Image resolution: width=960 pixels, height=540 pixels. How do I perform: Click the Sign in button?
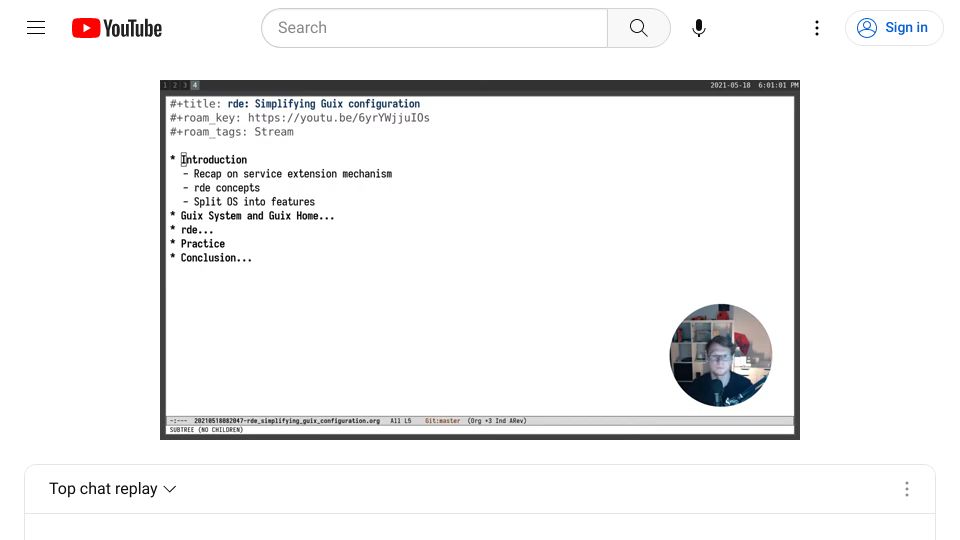(894, 28)
